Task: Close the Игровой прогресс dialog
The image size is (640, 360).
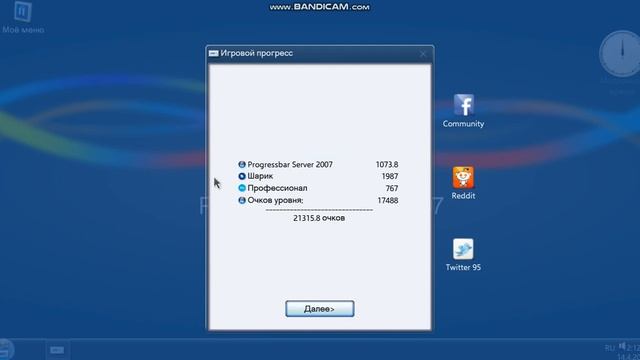Action: click(x=423, y=53)
